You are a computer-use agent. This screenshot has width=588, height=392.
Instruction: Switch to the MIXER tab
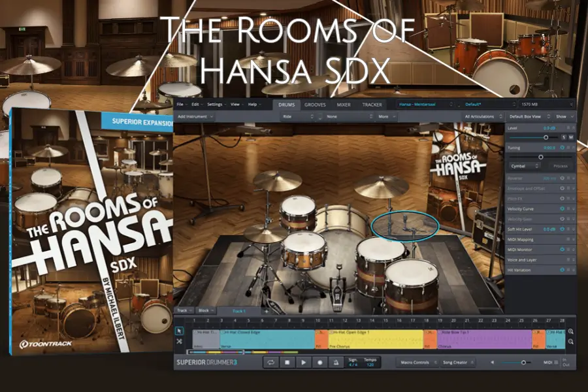coord(344,105)
